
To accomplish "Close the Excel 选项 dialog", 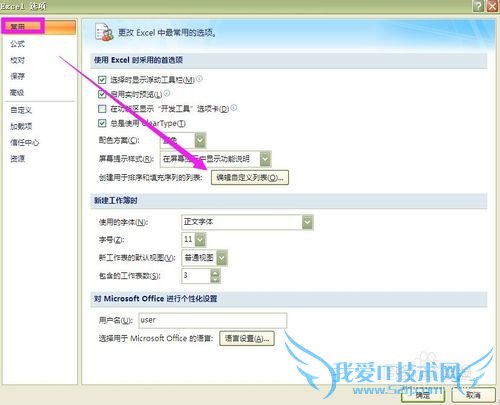I will coord(493,6).
